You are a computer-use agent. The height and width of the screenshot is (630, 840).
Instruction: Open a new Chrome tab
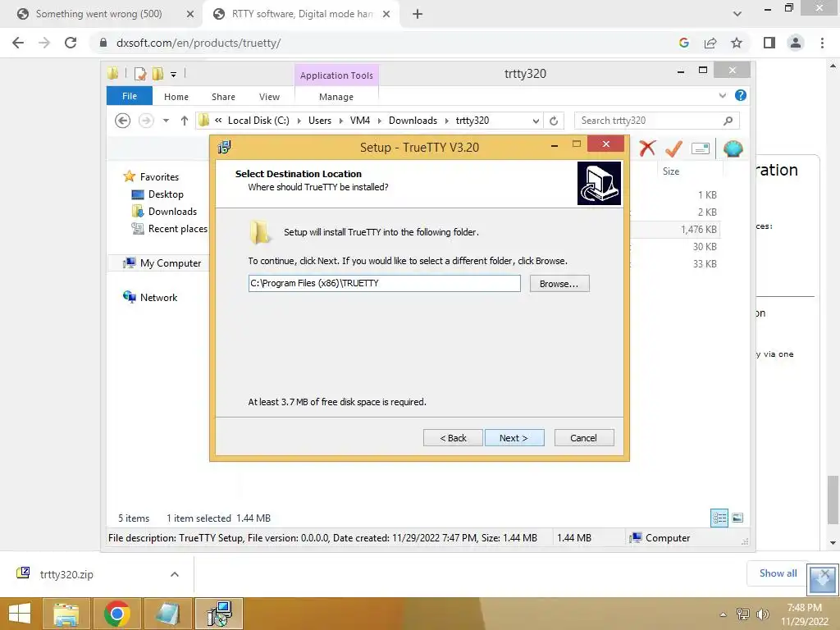418,14
